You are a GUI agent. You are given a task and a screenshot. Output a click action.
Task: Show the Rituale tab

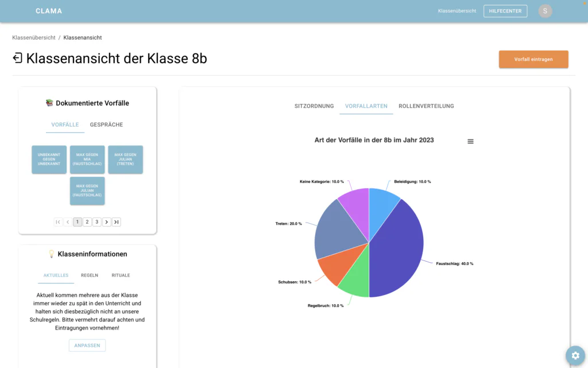pos(121,275)
